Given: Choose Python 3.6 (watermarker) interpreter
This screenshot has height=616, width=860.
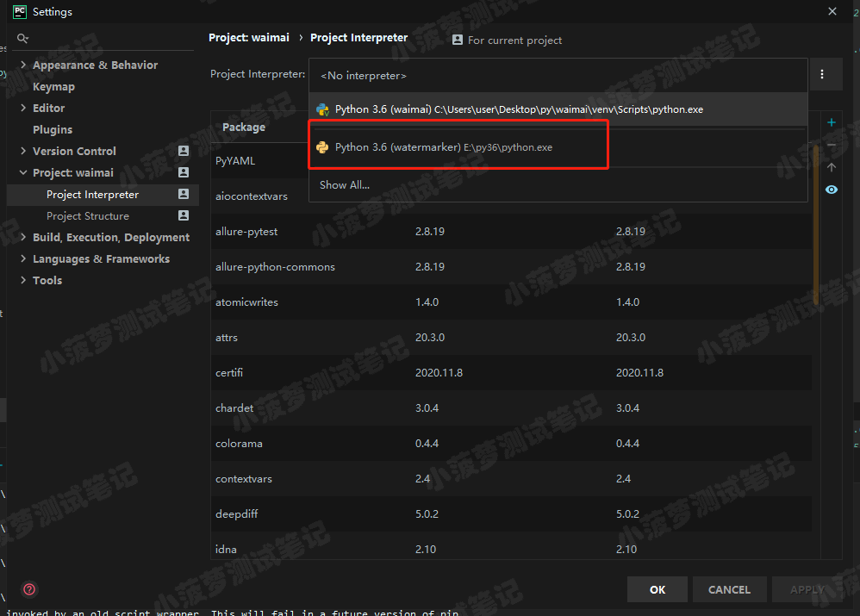Looking at the screenshot, I should point(558,147).
